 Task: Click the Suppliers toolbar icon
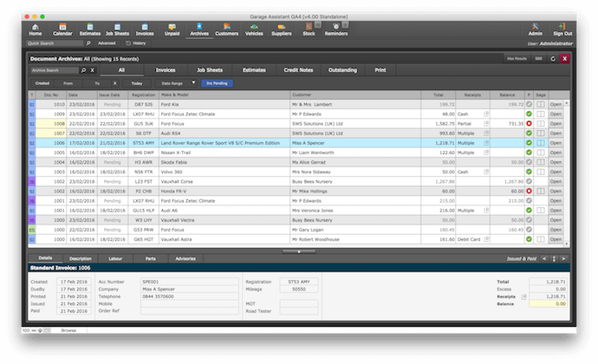tap(282, 27)
